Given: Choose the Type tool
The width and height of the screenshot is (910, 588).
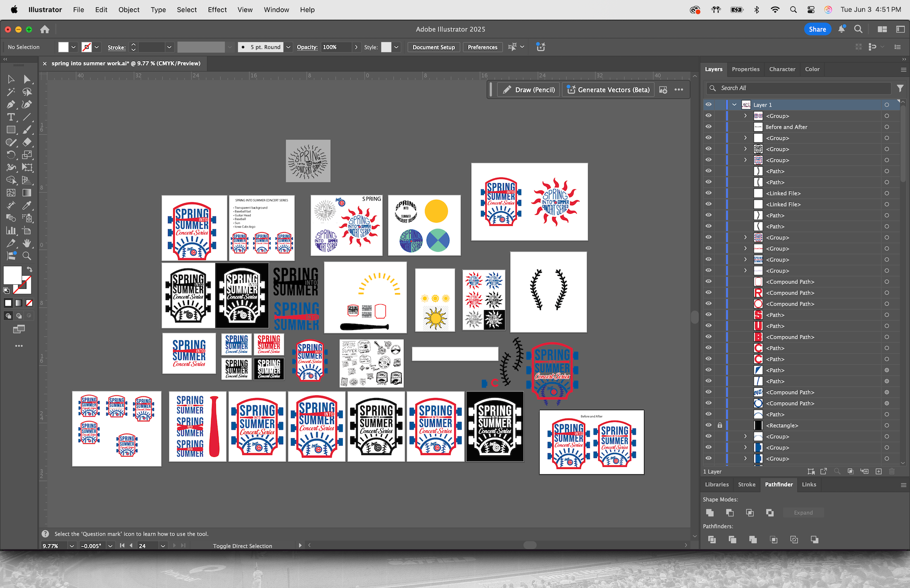Looking at the screenshot, I should (x=11, y=117).
